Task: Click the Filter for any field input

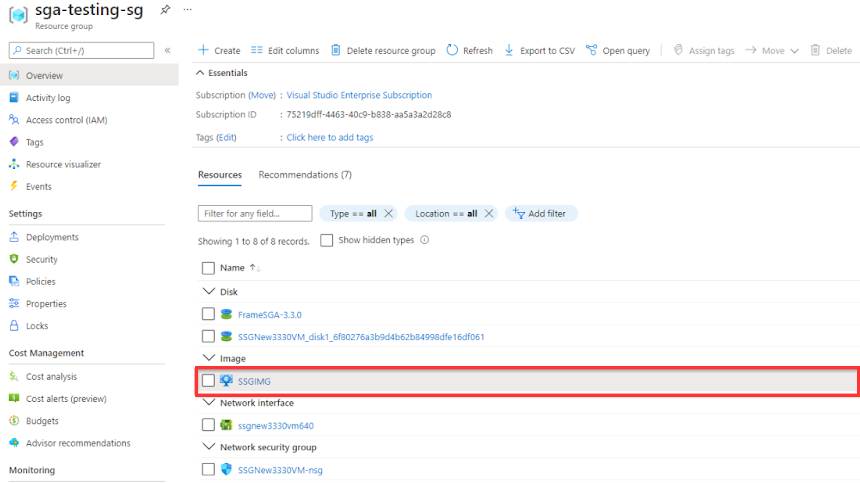Action: tap(255, 214)
